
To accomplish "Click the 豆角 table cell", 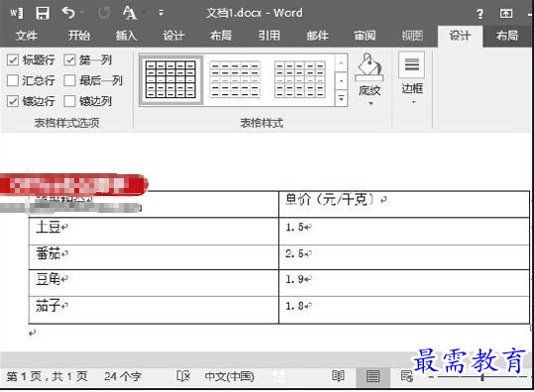I will point(154,283).
